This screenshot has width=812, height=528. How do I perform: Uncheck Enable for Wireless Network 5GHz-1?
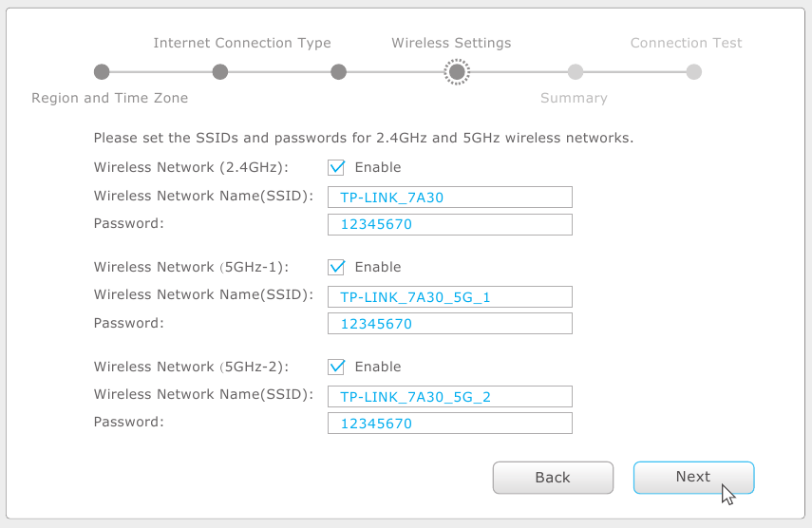tap(336, 267)
